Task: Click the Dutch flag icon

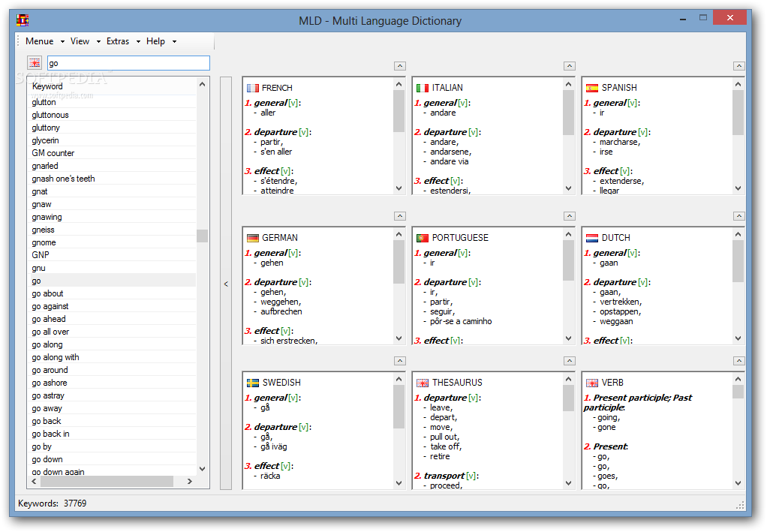Action: (592, 238)
